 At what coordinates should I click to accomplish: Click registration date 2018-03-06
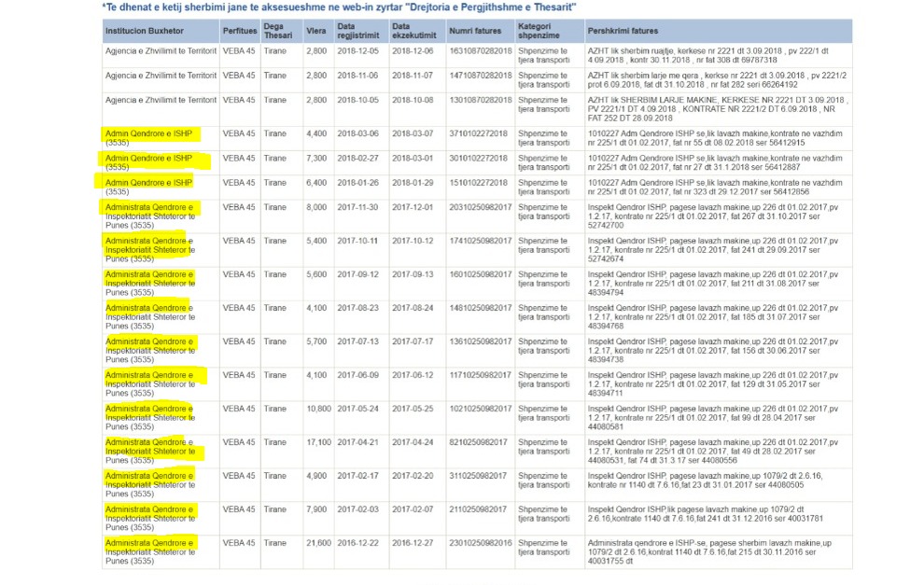pos(359,134)
